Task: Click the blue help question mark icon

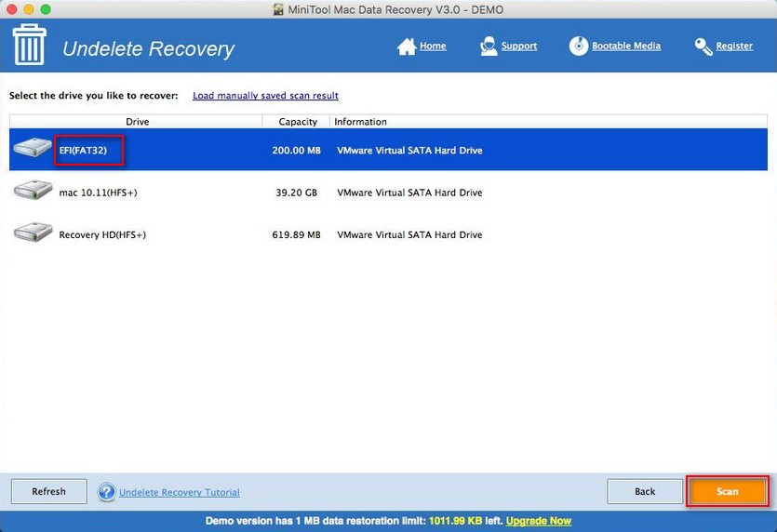Action: point(106,492)
